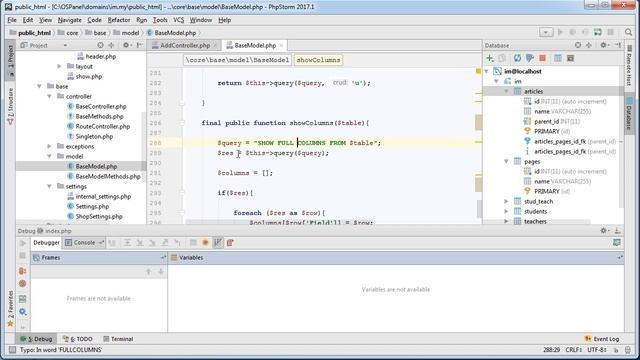The image size is (640, 360).
Task: Open Debug panel settings gear
Action: pyautogui.click(x=604, y=231)
